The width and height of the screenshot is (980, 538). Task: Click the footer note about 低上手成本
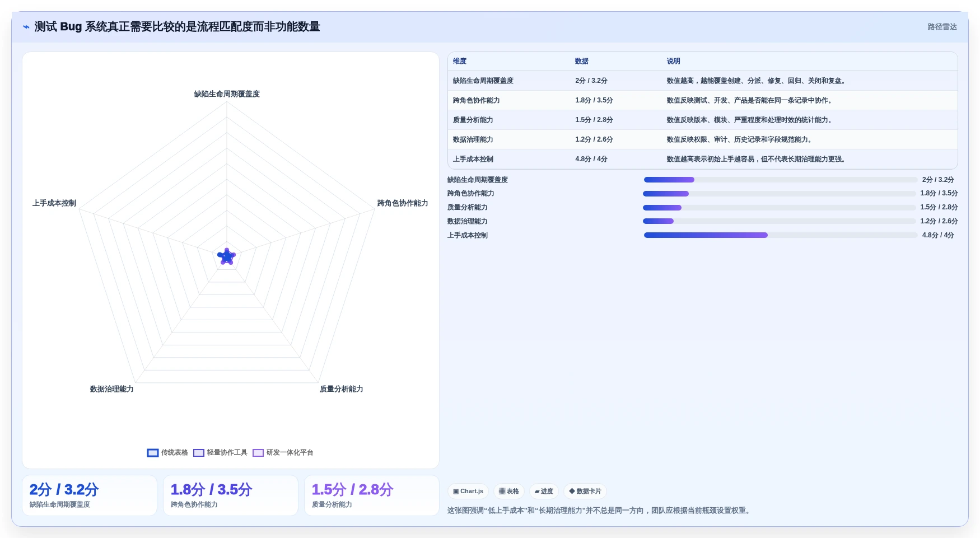[x=600, y=511]
